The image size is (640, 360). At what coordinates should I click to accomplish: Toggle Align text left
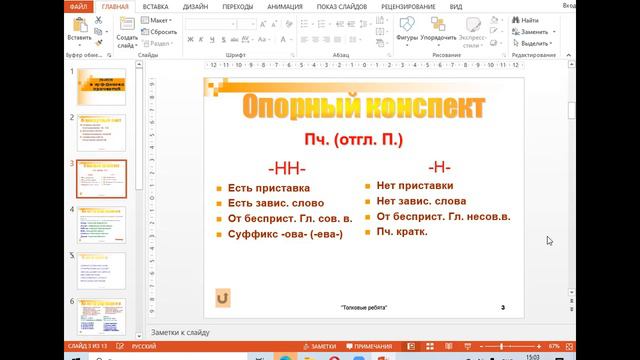tap(304, 40)
